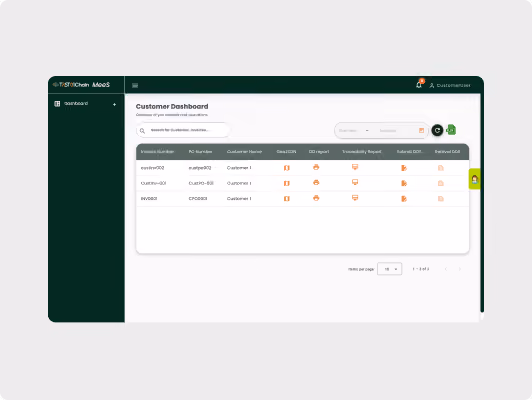Click the GeoJSON column header
The width and height of the screenshot is (532, 400).
(x=286, y=152)
